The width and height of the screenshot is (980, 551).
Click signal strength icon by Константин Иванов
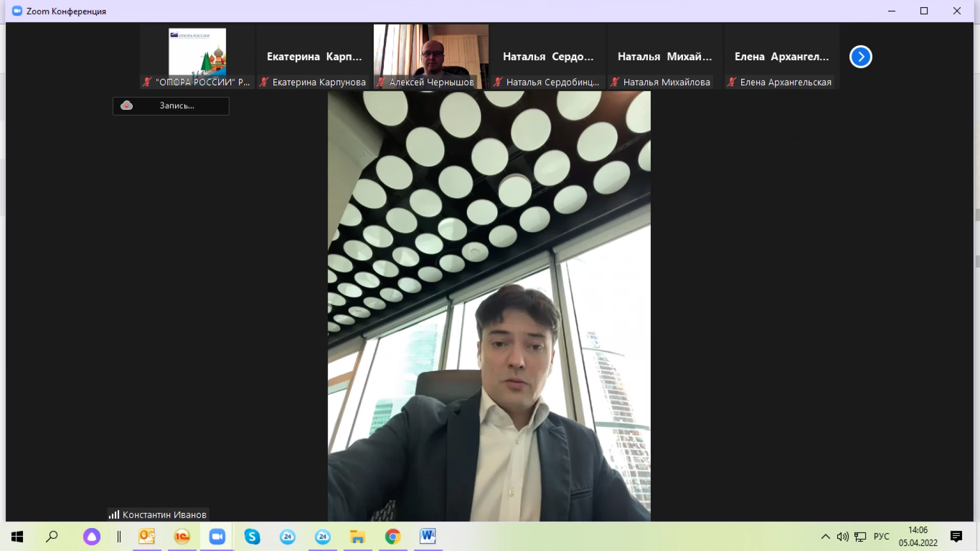tap(114, 515)
